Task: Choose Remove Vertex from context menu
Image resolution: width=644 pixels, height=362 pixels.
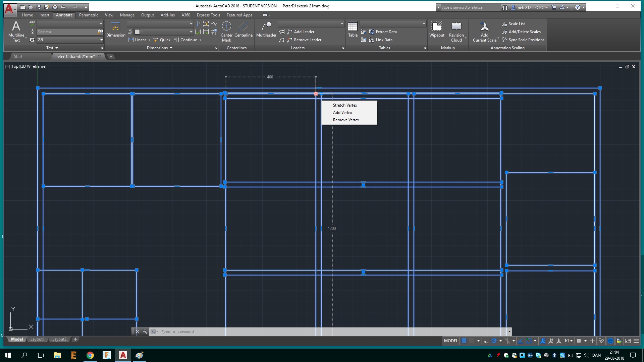Action: [346, 120]
